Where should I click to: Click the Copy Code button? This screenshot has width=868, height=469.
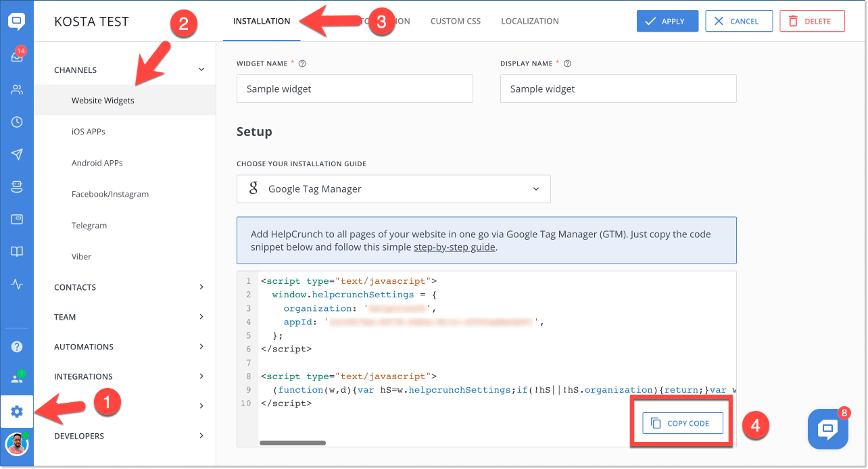682,423
